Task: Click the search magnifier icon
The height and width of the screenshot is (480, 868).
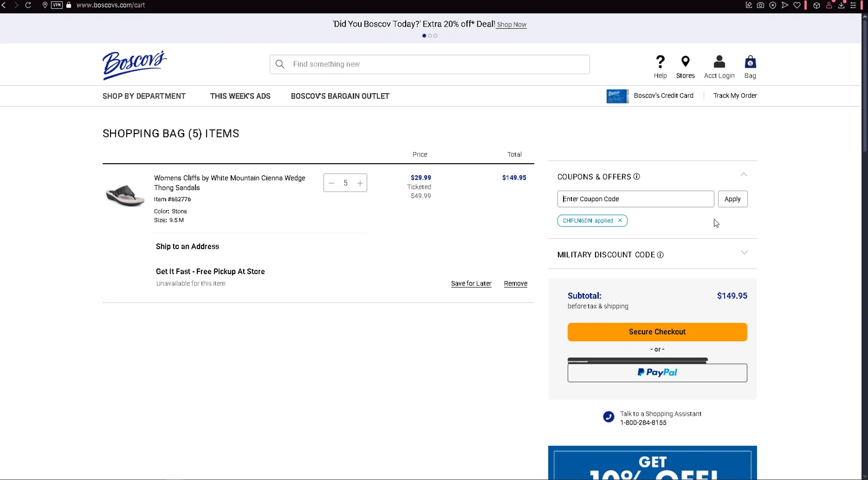Action: 280,64
